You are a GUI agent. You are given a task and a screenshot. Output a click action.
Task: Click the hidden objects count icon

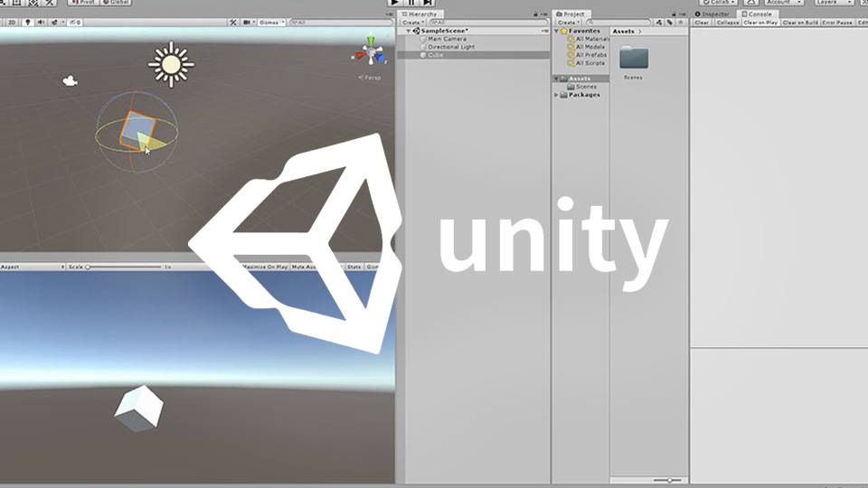click(x=75, y=23)
